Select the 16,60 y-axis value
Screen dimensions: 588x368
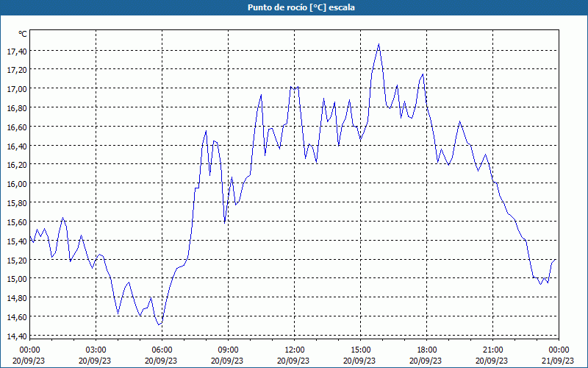17,127
